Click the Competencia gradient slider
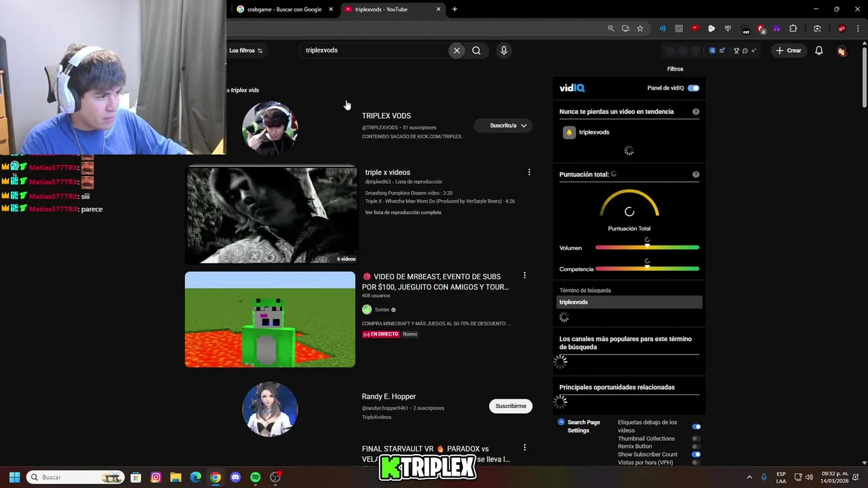The height and width of the screenshot is (488, 868). [647, 268]
